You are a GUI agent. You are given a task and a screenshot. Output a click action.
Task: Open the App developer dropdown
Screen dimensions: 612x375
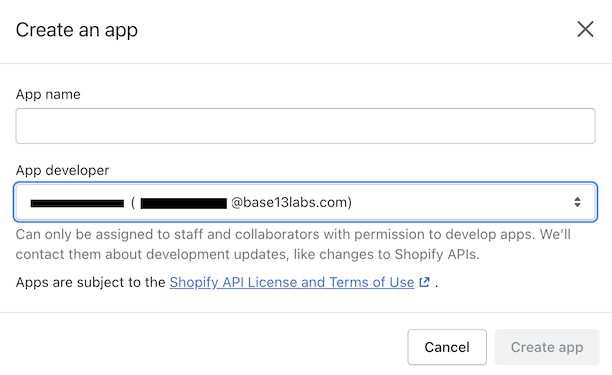pos(305,202)
